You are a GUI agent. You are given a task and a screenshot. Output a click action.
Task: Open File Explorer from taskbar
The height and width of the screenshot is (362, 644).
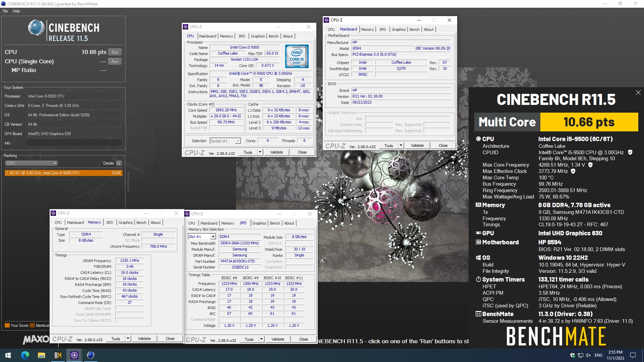tap(41, 355)
